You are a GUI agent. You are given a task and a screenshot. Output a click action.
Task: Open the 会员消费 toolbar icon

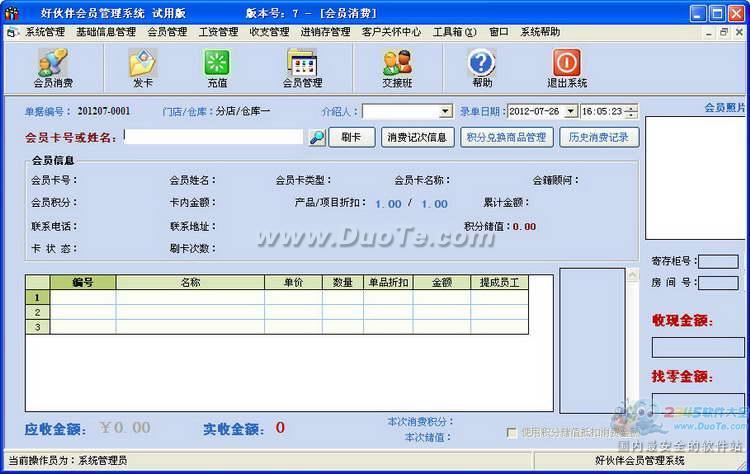coord(53,68)
